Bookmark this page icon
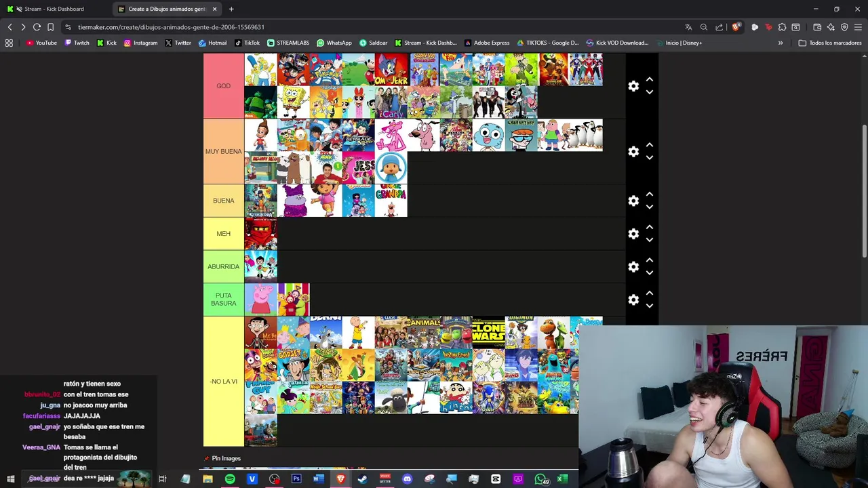The image size is (868, 488). (x=50, y=27)
